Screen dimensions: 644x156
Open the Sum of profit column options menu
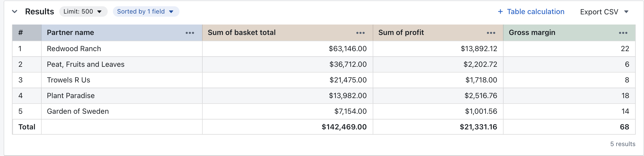click(x=491, y=33)
